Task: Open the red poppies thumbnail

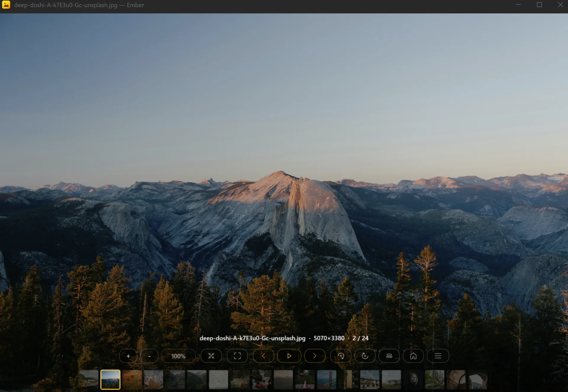Action: tap(132, 380)
